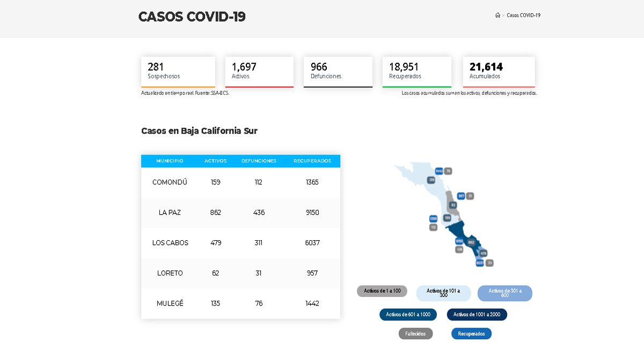
Task: Click 'Activos de 301 a 600' legend
Action: [x=505, y=293]
